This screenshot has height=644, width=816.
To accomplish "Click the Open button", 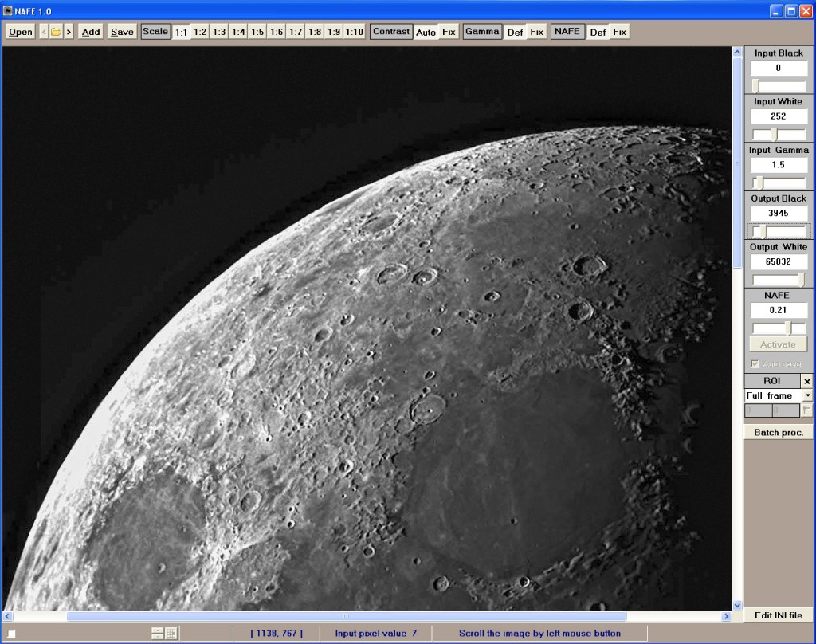I will 20,32.
